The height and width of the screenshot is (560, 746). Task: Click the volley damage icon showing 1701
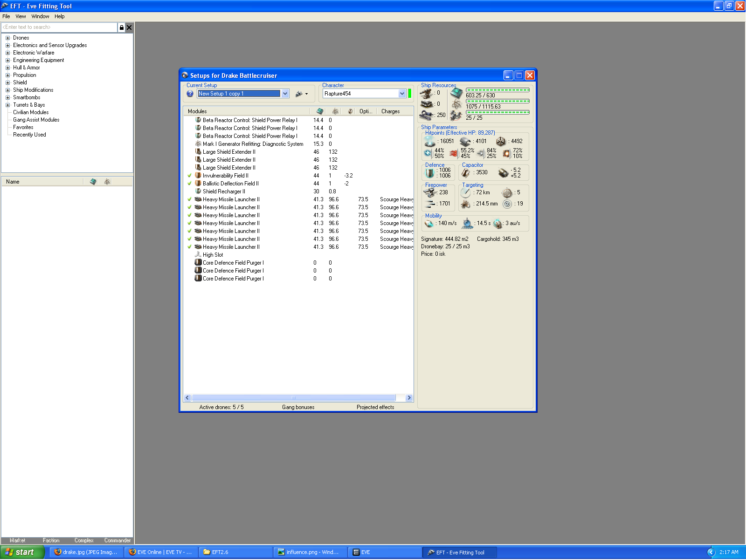click(430, 204)
